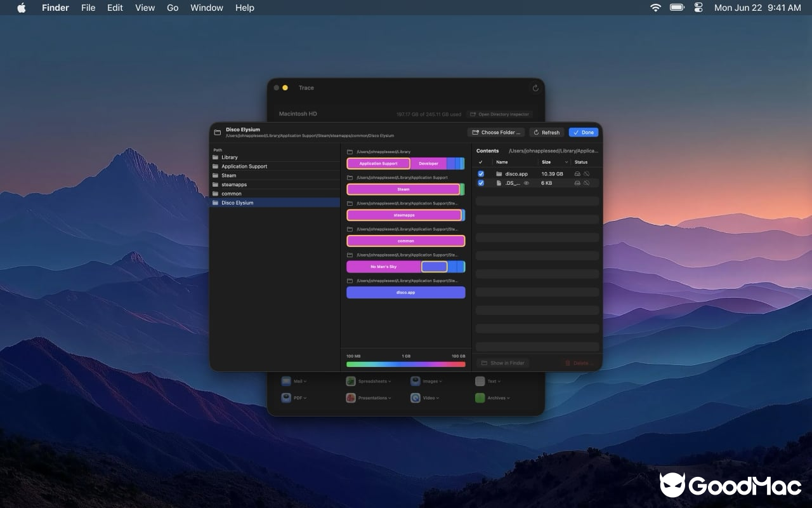Image resolution: width=812 pixels, height=508 pixels.
Task: Uncheck the disco.app checkbox
Action: point(481,173)
